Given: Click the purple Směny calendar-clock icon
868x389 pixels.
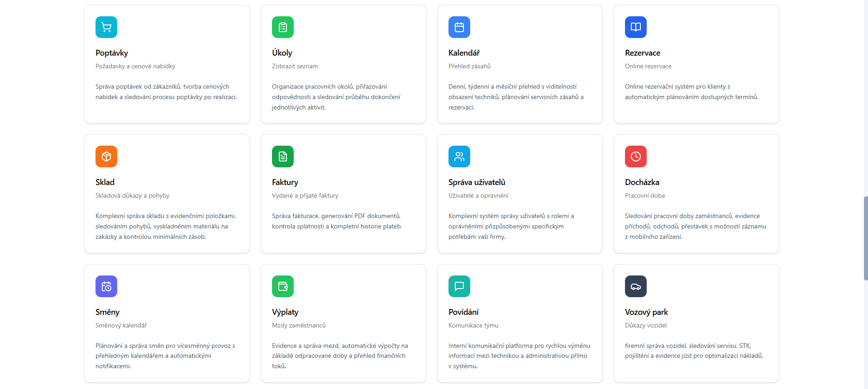Looking at the screenshot, I should click(x=106, y=286).
